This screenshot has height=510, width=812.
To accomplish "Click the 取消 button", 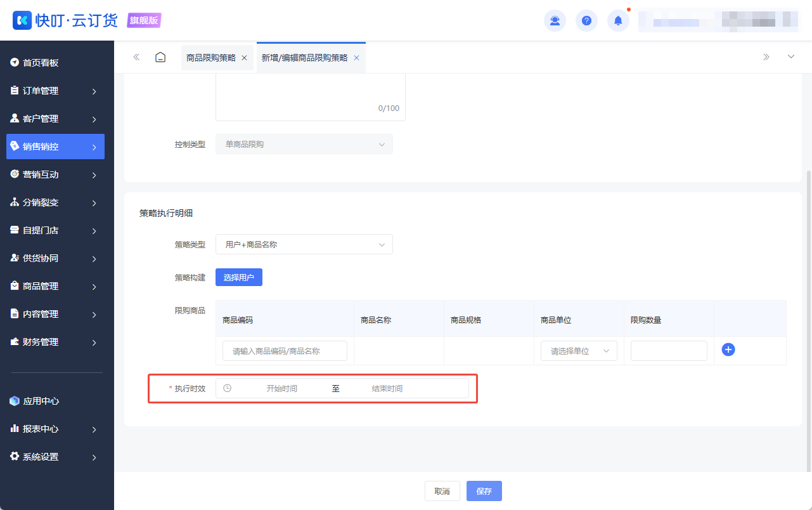I will [x=442, y=491].
